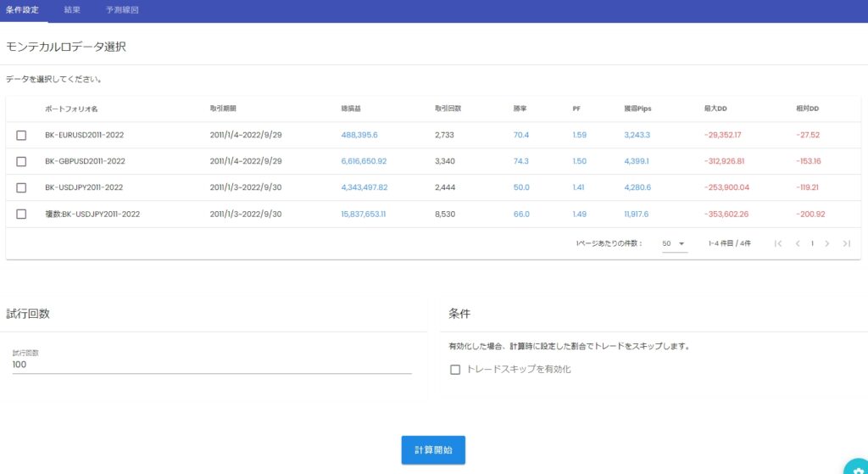Sort by the 獲得Pips column header
Viewport: 868px width, 474px height.
coord(637,109)
